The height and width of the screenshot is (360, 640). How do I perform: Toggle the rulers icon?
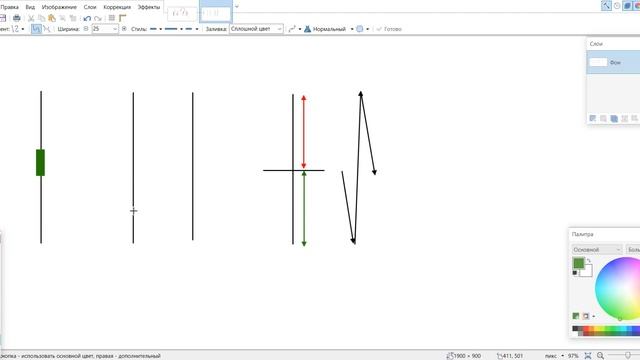point(122,18)
